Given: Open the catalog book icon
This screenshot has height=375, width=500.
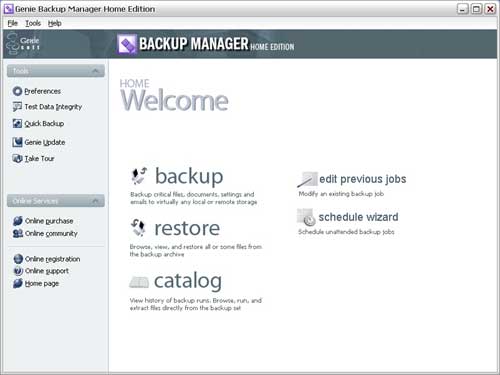Looking at the screenshot, I should click(x=139, y=282).
